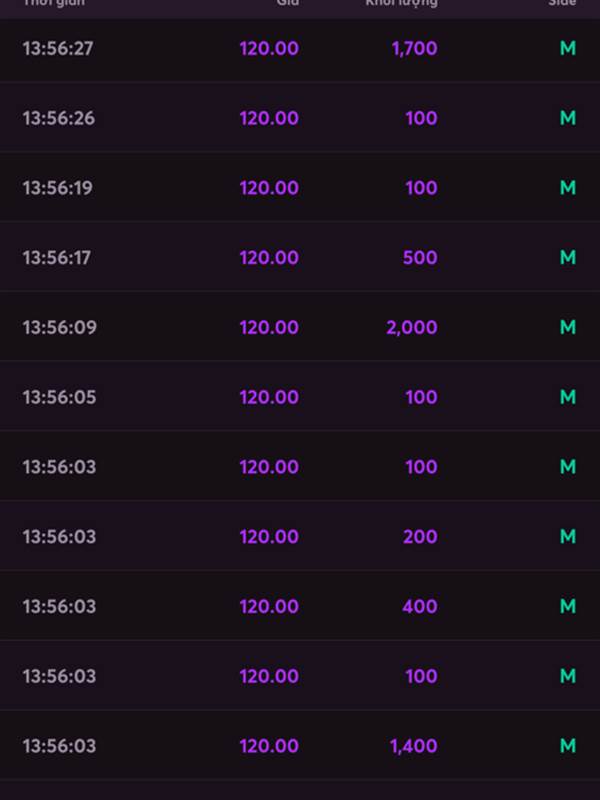Select the 1,400 volume value

[413, 746]
